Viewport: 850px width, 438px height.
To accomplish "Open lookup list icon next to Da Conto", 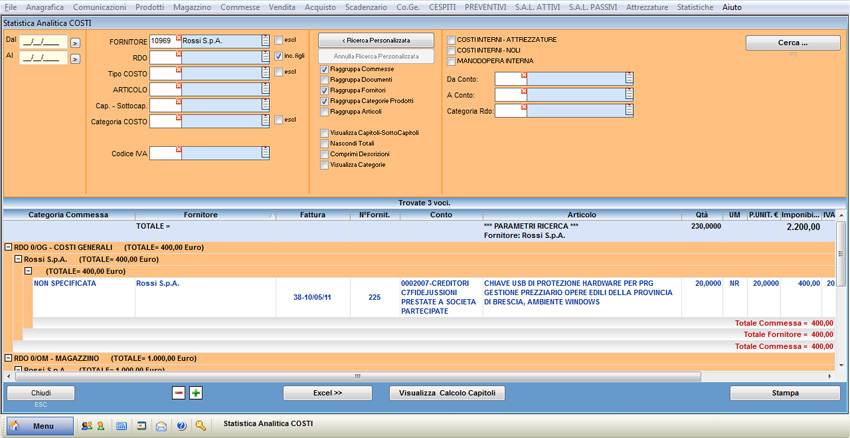I will [x=629, y=78].
